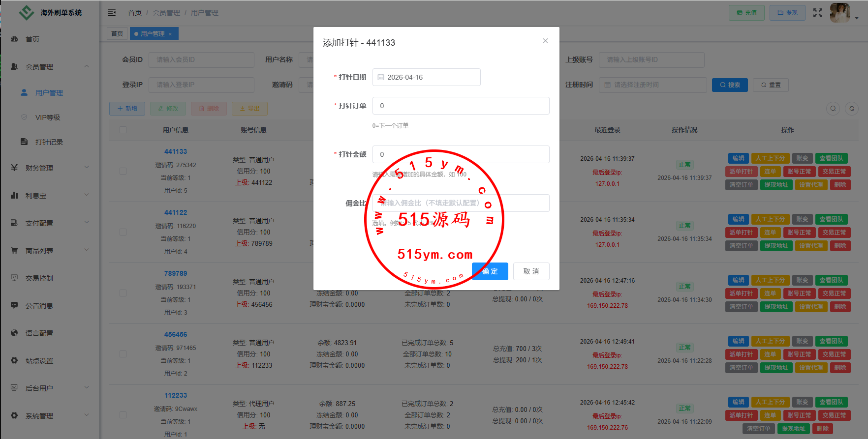Open the 打针日期 date picker field
Screen dimensions: 868x439
(x=426, y=77)
